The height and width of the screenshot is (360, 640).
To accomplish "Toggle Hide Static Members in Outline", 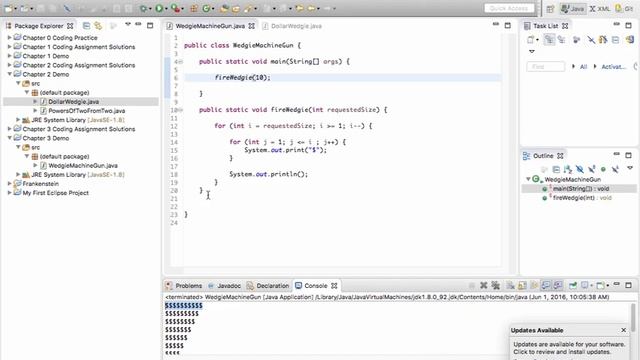I will tap(591, 169).
